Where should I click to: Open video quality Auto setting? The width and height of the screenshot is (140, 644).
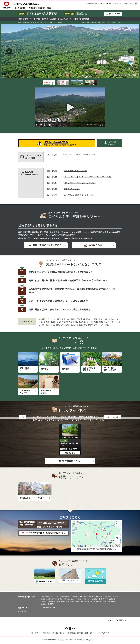[99, 125]
